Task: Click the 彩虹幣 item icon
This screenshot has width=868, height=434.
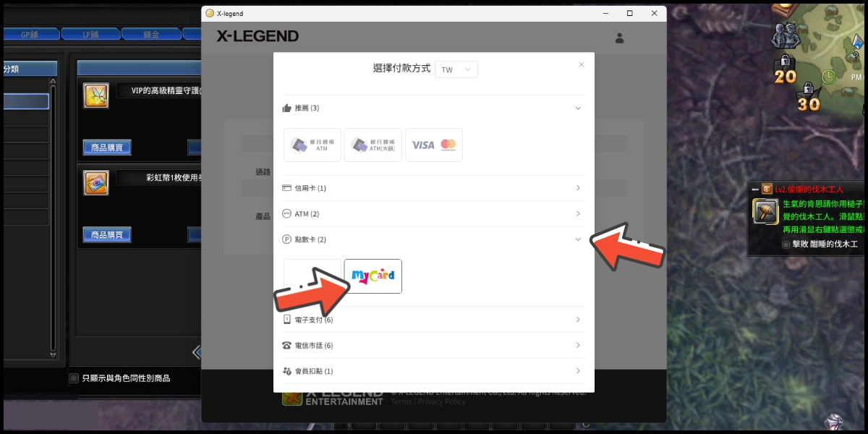Action: [95, 182]
